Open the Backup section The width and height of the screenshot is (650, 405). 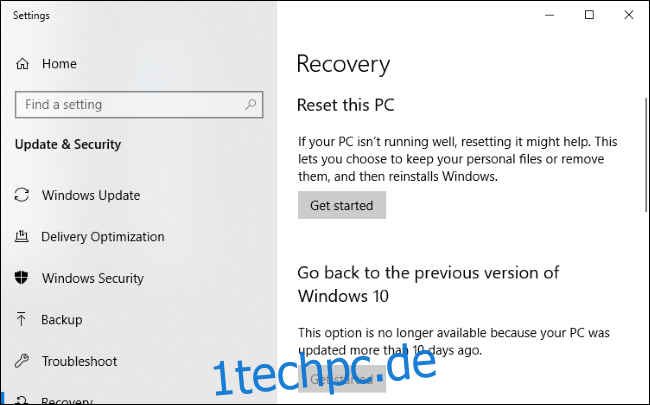click(62, 320)
